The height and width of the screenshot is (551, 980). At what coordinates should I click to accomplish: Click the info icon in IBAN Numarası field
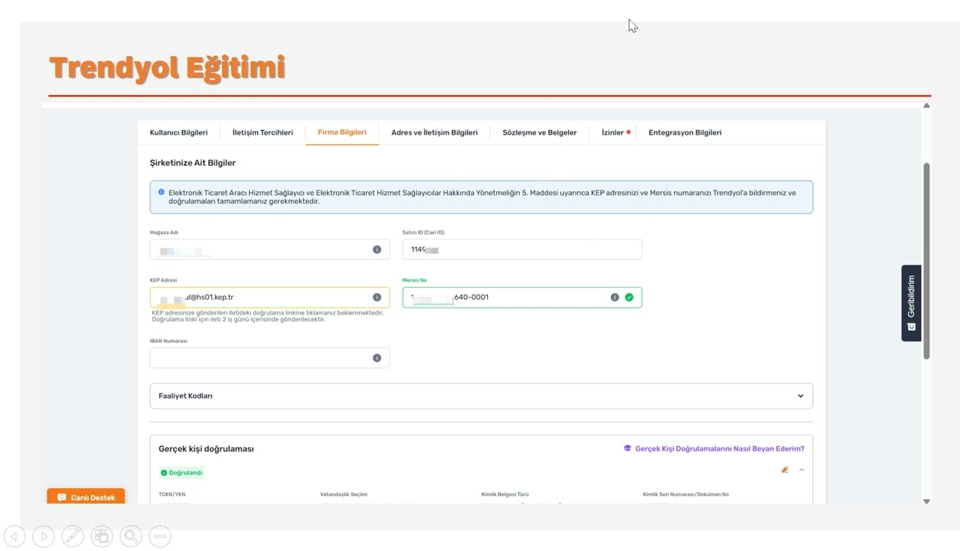(377, 358)
